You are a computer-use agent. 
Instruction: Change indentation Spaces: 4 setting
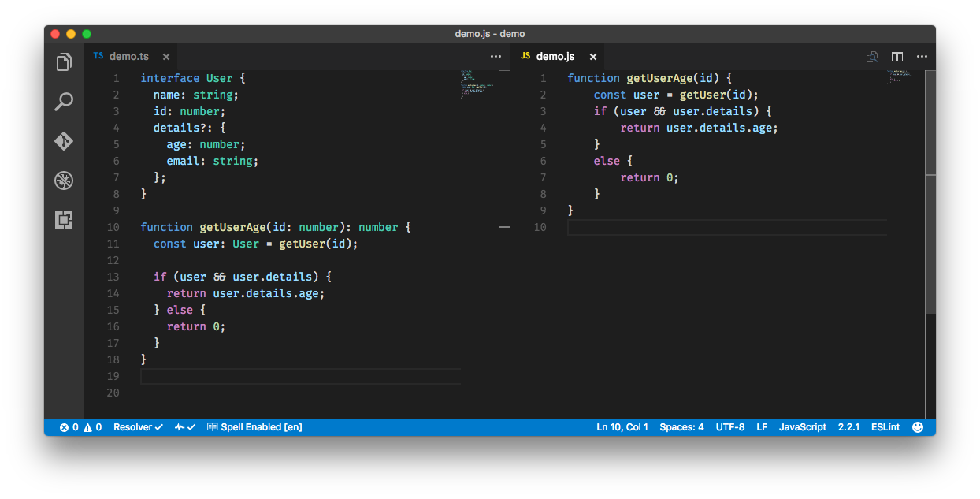(x=681, y=427)
